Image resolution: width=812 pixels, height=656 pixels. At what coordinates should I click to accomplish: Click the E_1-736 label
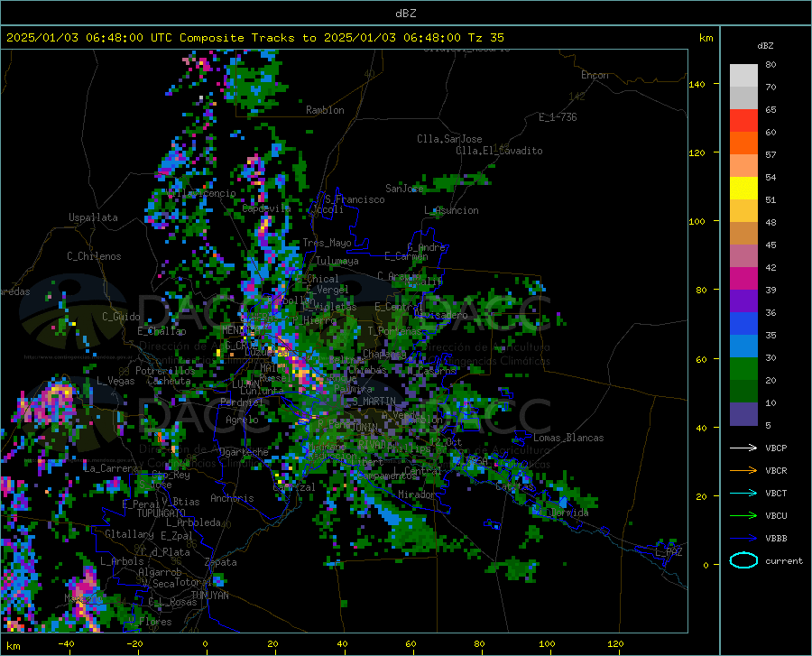coord(558,117)
